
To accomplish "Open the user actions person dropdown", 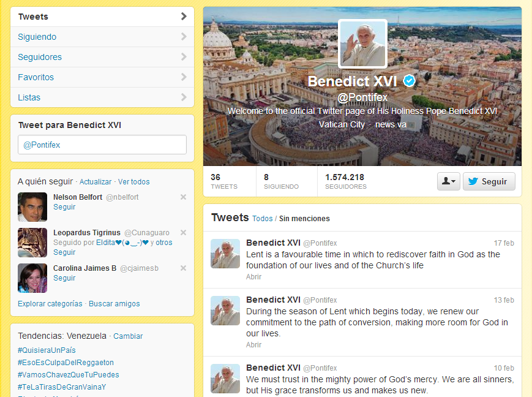I will (x=449, y=181).
